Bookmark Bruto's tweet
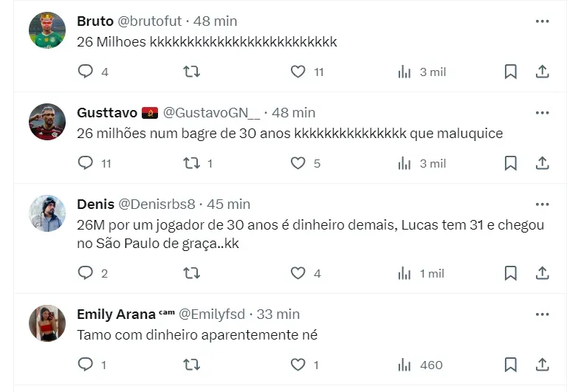Screen dimensions: 567x392 [510, 72]
